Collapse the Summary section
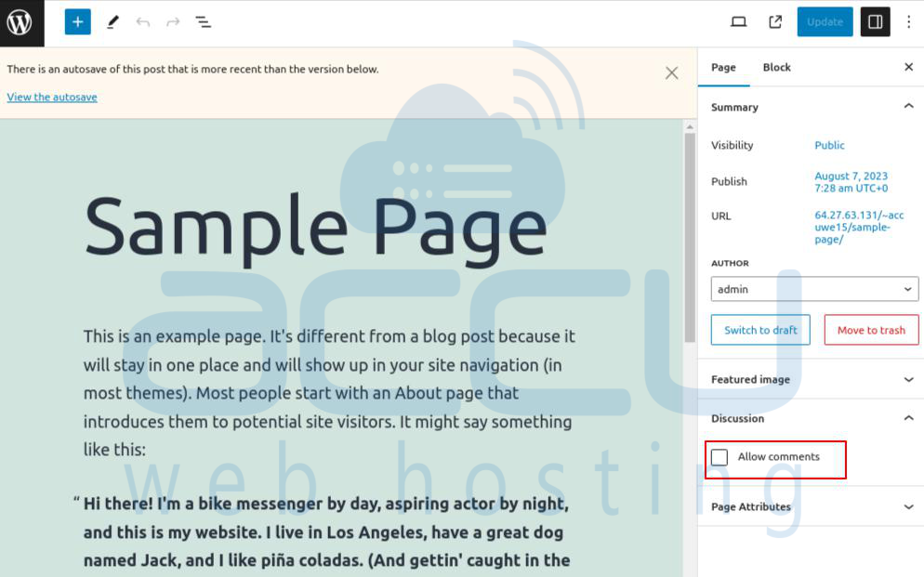Screen dimensions: 924x577 click(908, 107)
